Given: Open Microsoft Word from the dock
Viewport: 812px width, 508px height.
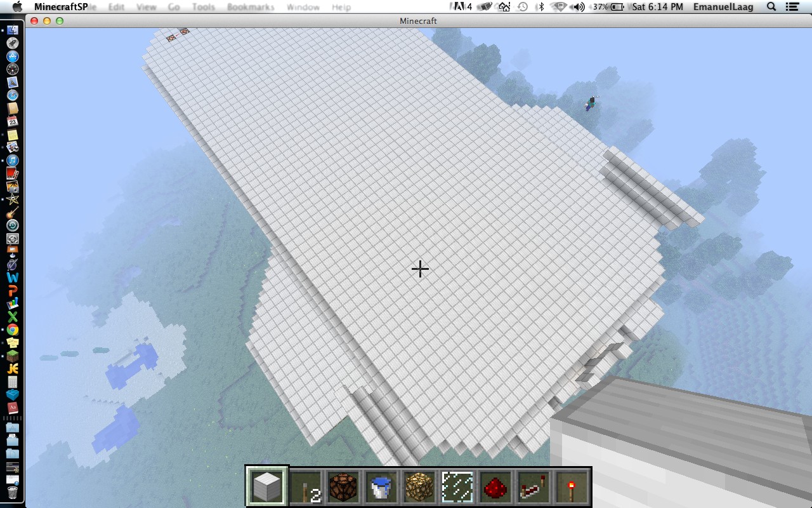Looking at the screenshot, I should (13, 277).
